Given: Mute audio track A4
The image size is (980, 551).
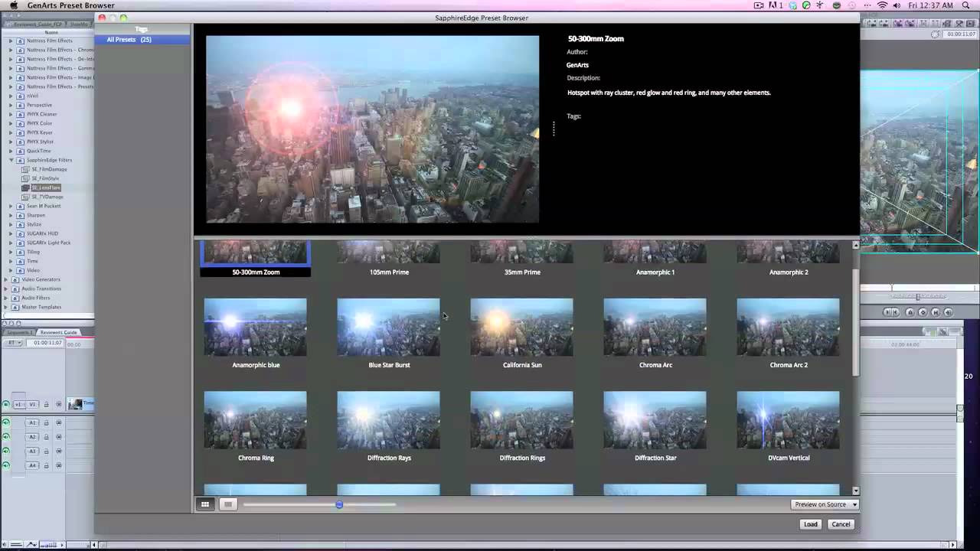Looking at the screenshot, I should (x=6, y=465).
